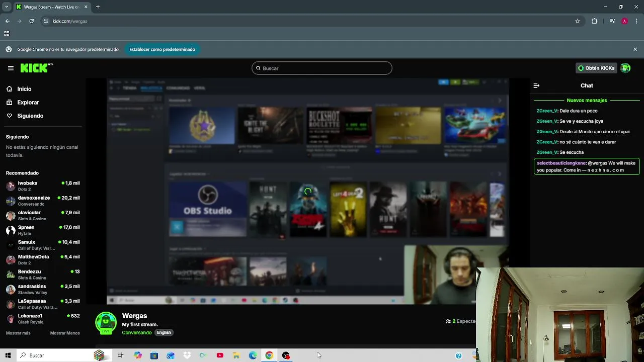View site info icon in the address bar

tap(46, 21)
